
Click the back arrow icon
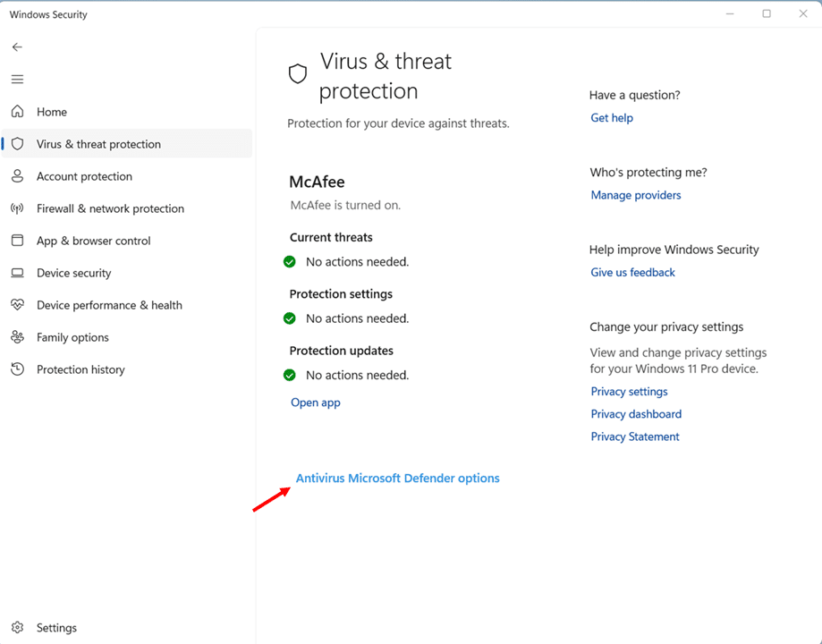tap(17, 47)
